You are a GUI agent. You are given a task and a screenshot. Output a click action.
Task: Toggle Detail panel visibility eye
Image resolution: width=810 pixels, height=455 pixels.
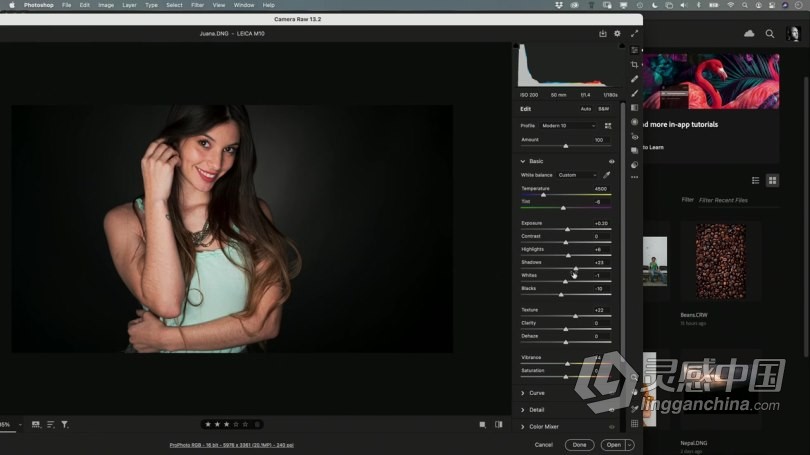point(611,409)
